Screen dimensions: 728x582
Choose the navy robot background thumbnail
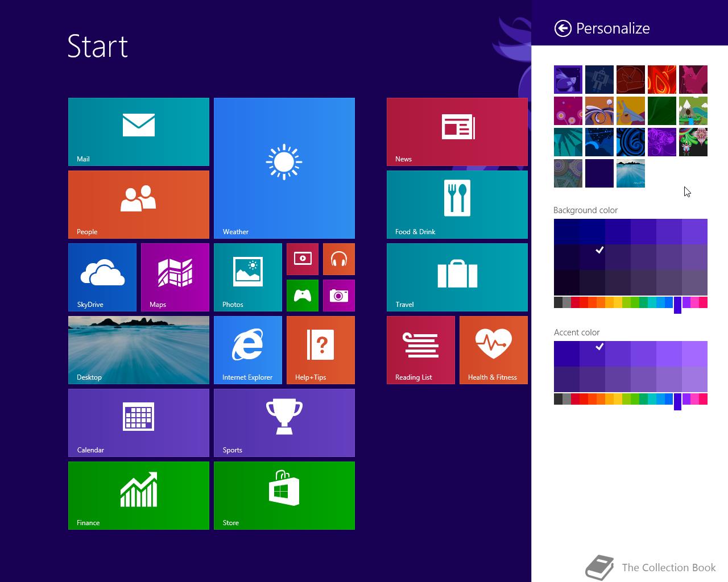pos(599,80)
